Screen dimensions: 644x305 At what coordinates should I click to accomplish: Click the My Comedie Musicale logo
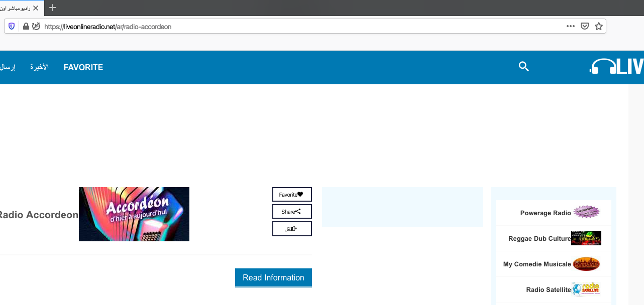pyautogui.click(x=586, y=263)
